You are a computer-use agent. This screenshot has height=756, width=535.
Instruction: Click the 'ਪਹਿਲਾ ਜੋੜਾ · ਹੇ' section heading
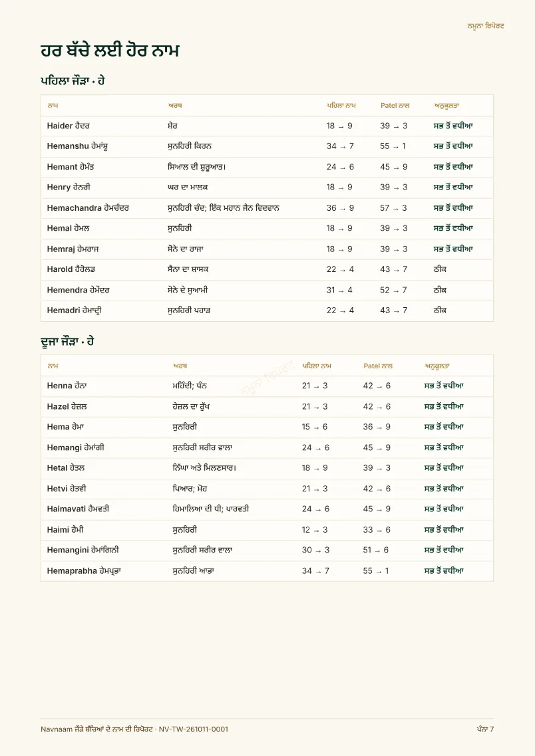tap(73, 80)
